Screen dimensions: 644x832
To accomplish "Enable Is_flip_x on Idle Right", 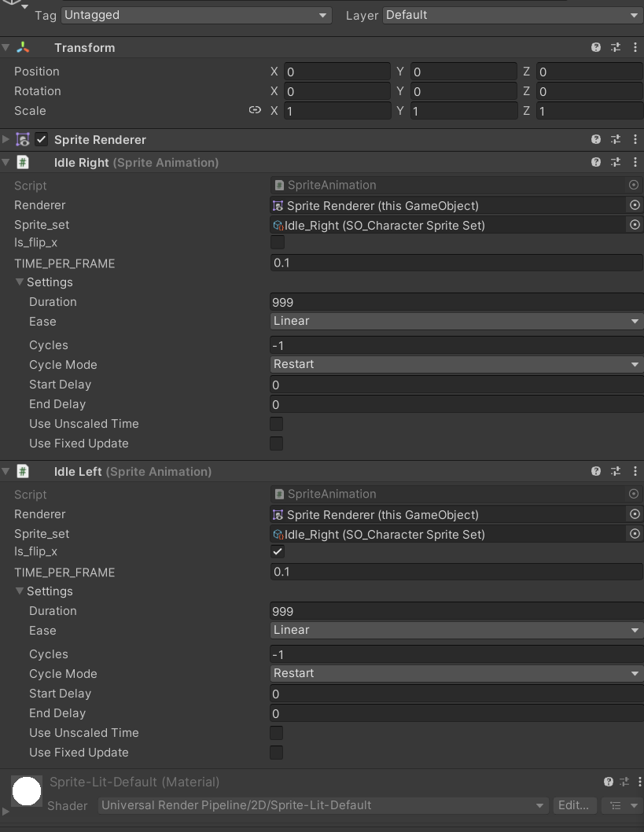I will click(x=278, y=242).
